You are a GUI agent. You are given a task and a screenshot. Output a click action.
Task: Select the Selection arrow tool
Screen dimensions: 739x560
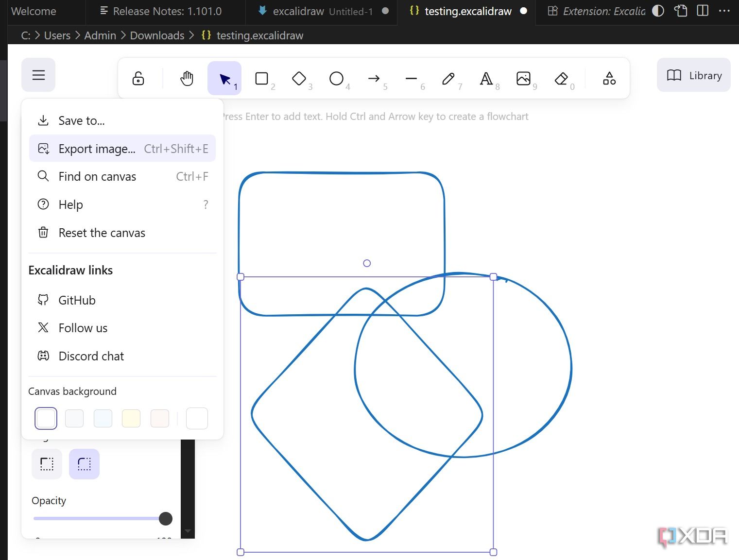[224, 78]
